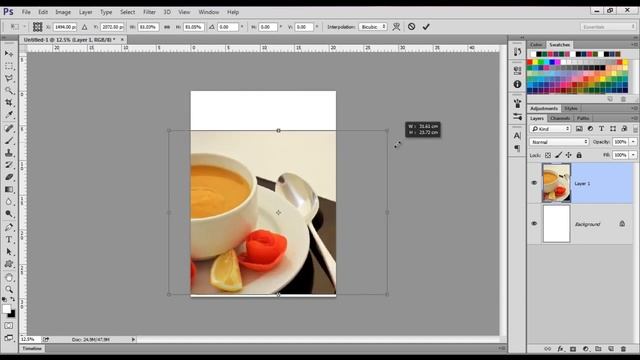Open the Fill slider dropdown arrow
Screen dimensions: 640x360
(633, 155)
